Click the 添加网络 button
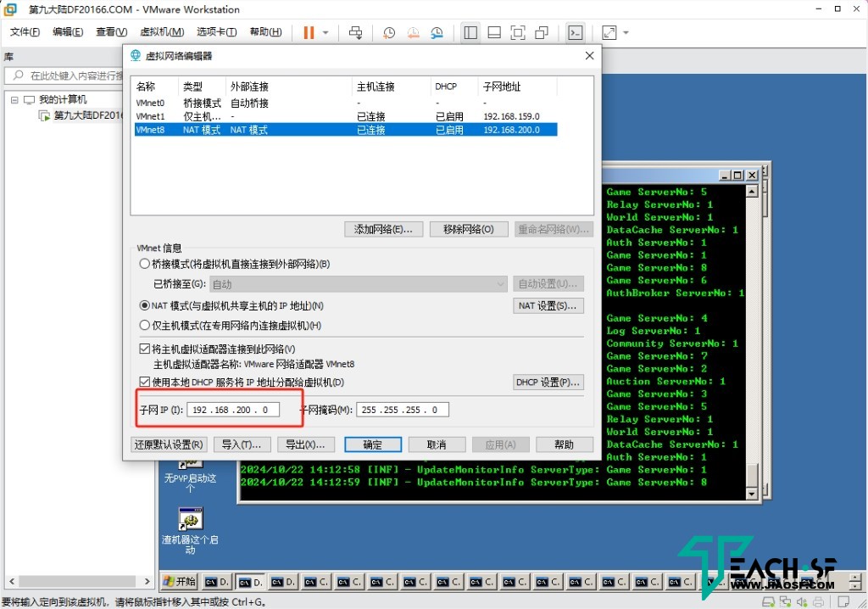This screenshot has height=609, width=868. (384, 229)
